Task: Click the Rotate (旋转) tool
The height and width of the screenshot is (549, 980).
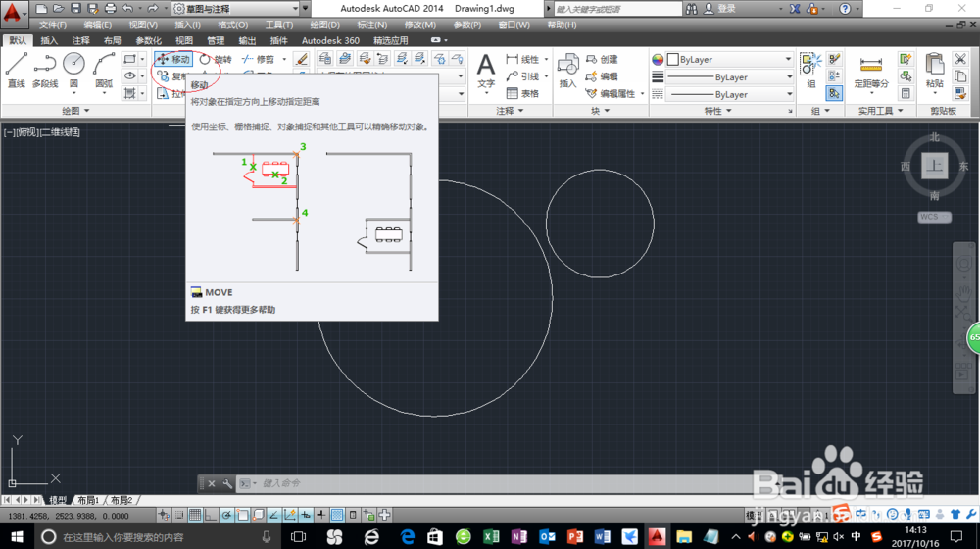Action: pyautogui.click(x=216, y=59)
